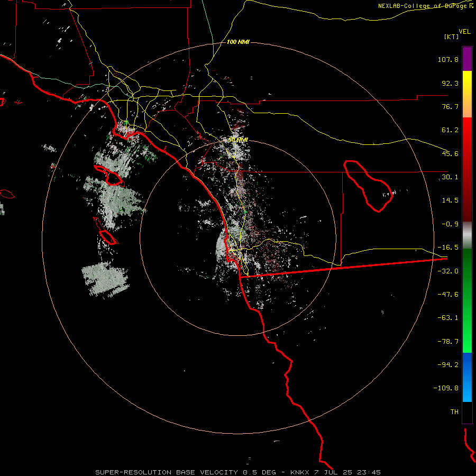Screen dimensions: 476x476
Task: Click the -78.7 velocity scale value
Action: click(448, 342)
